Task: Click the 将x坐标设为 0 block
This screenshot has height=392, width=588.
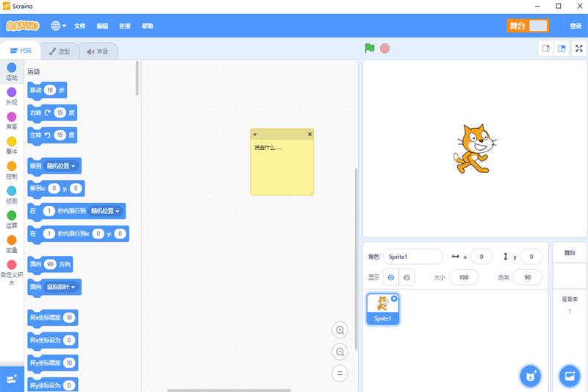Action: click(53, 341)
